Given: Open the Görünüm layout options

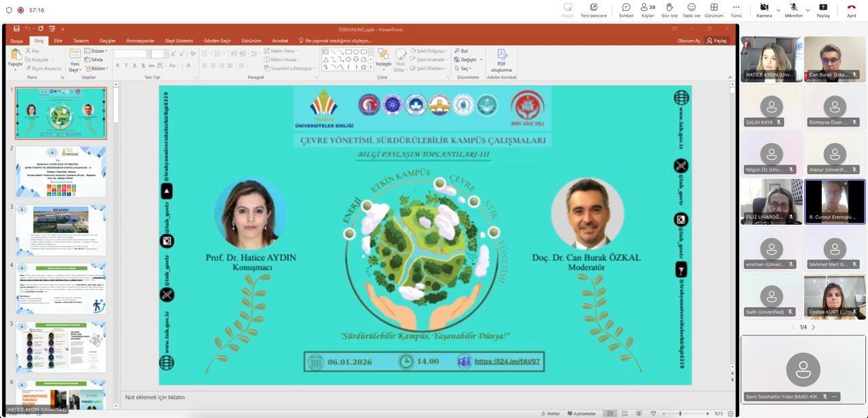Looking at the screenshot, I should 713,10.
